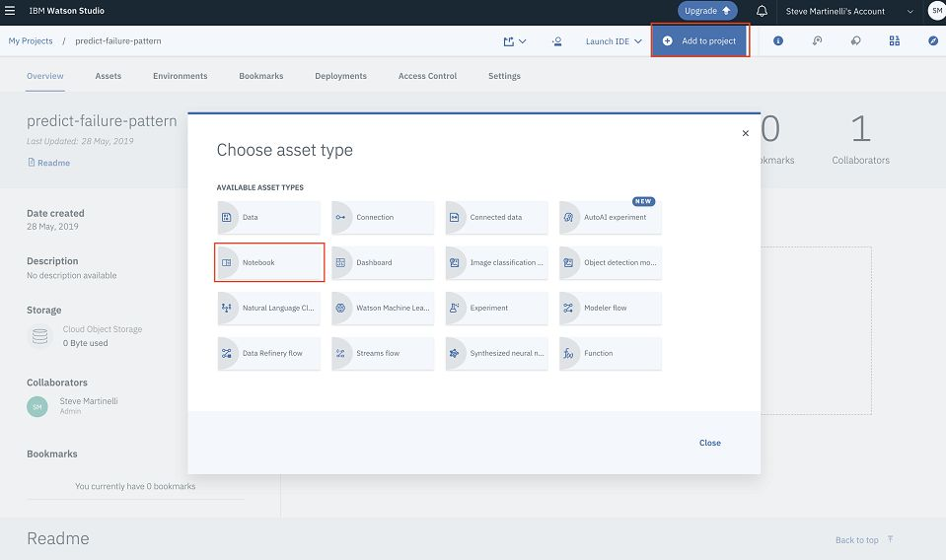Select Object detection model asset type

(611, 263)
